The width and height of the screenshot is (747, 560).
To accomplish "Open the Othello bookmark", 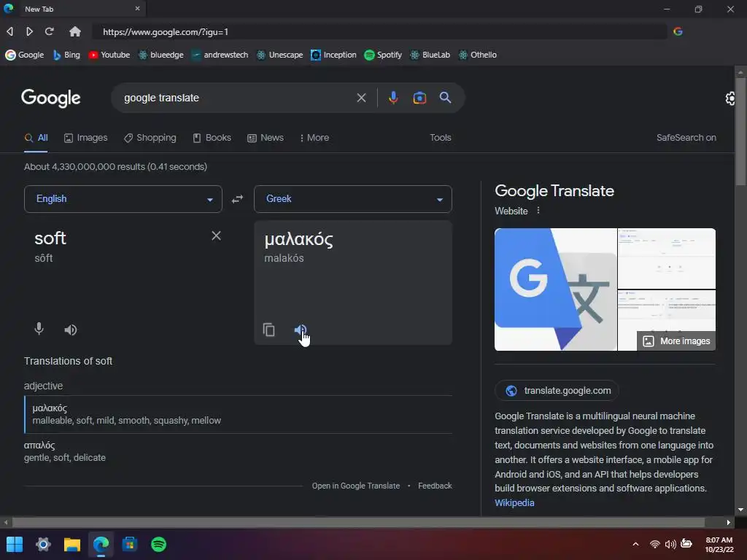I will click(x=478, y=55).
